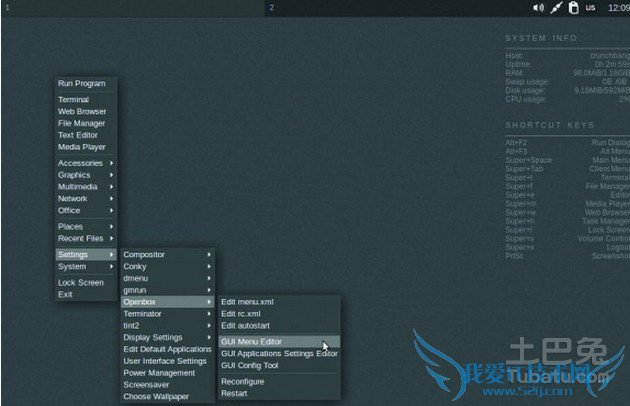630x406 pixels.
Task: Expand the System submenu
Action: click(x=86, y=267)
